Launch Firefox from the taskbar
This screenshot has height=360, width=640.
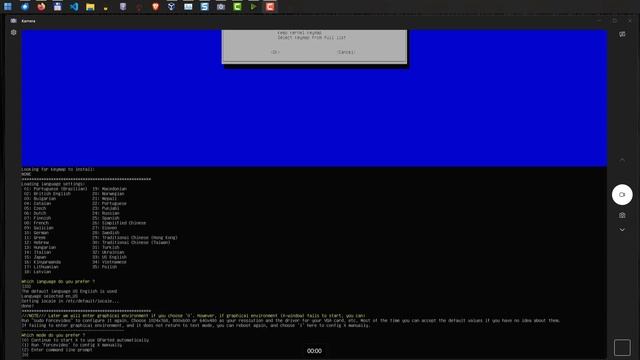[41, 7]
